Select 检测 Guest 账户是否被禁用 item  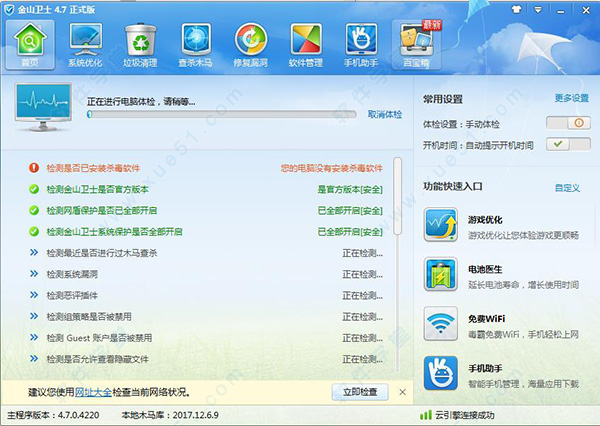(x=99, y=338)
